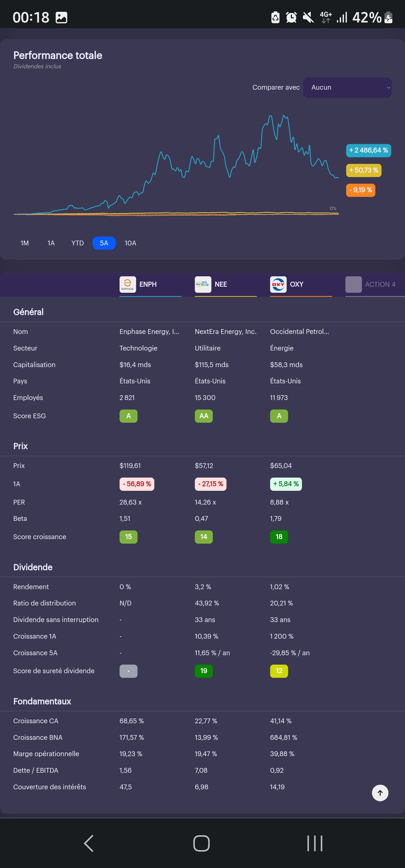Viewport: 405px width, 868px height.
Task: Tap NEE dividend safety score 19
Action: (x=204, y=671)
